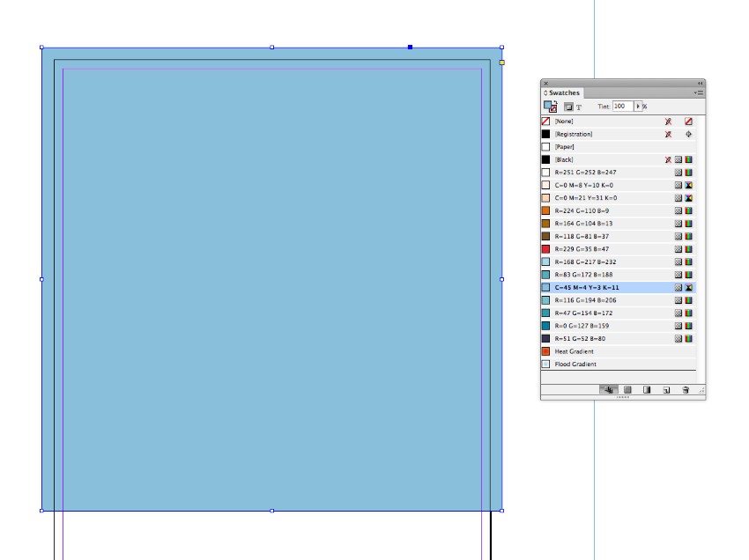Click process color icon on R=51 G=52 B=80 row
The width and height of the screenshot is (749, 560).
679,338
